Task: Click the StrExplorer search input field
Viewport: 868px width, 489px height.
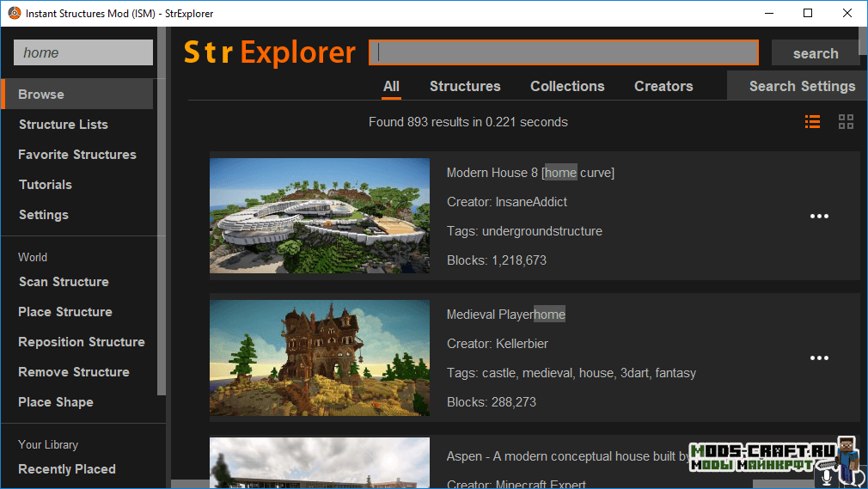Action: point(564,53)
